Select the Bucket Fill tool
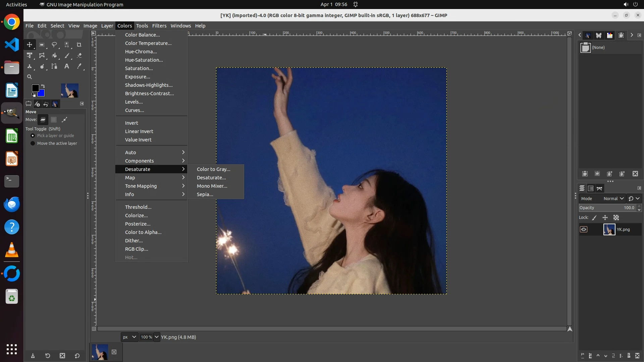Image resolution: width=644 pixels, height=362 pixels. 54,56
